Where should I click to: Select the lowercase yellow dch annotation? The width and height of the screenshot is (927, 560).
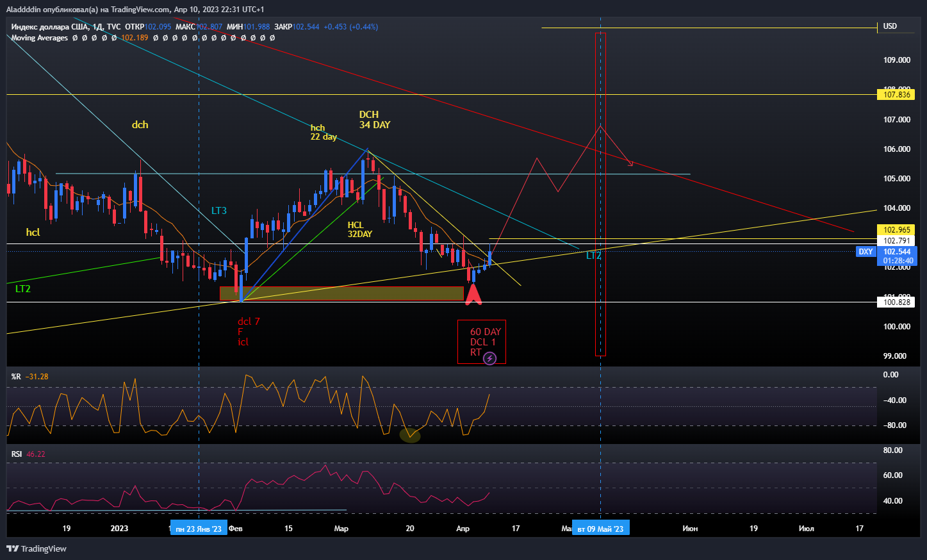(140, 125)
